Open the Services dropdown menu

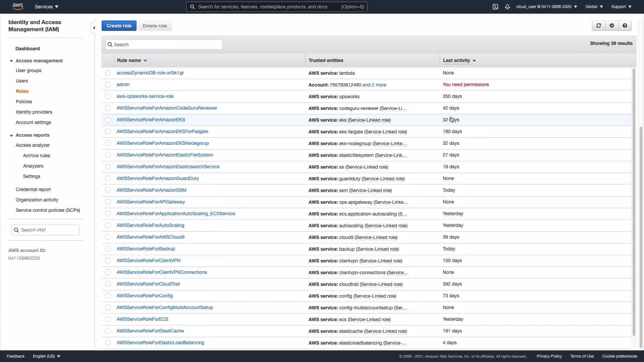point(47,7)
